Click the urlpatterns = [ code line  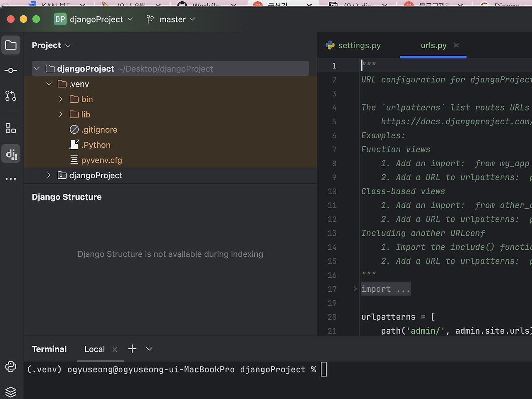[x=398, y=317]
